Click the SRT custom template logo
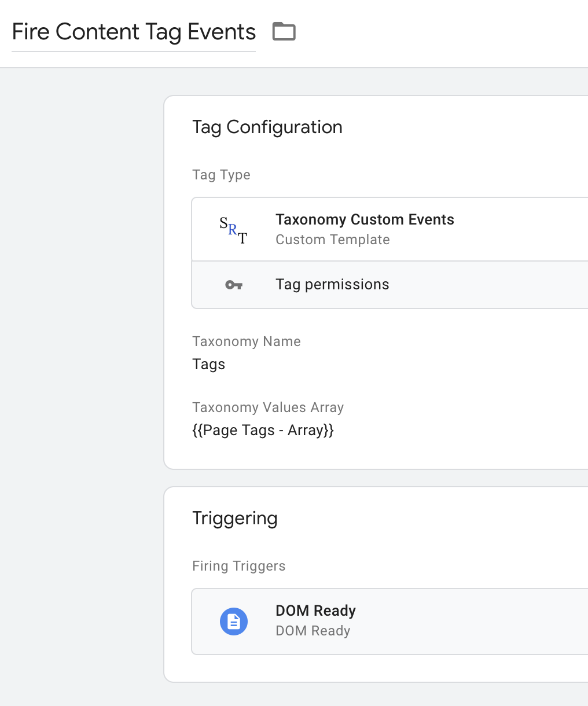The width and height of the screenshot is (588, 706). (x=233, y=230)
